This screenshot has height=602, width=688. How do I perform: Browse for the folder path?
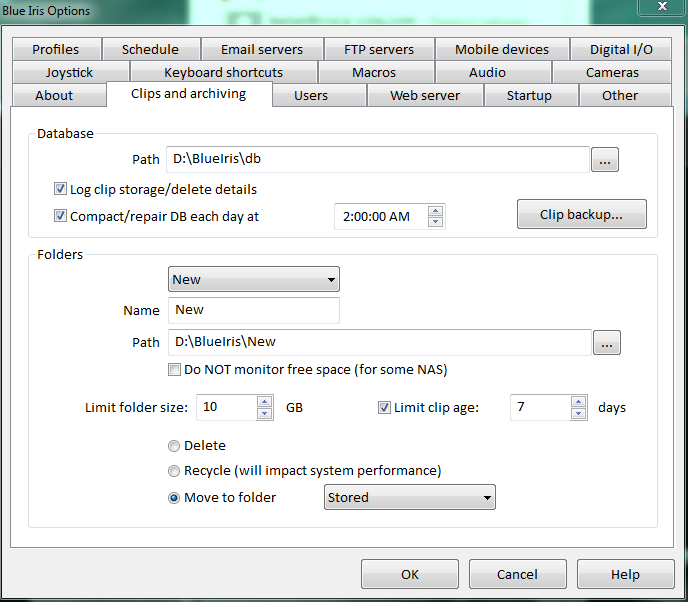(606, 342)
